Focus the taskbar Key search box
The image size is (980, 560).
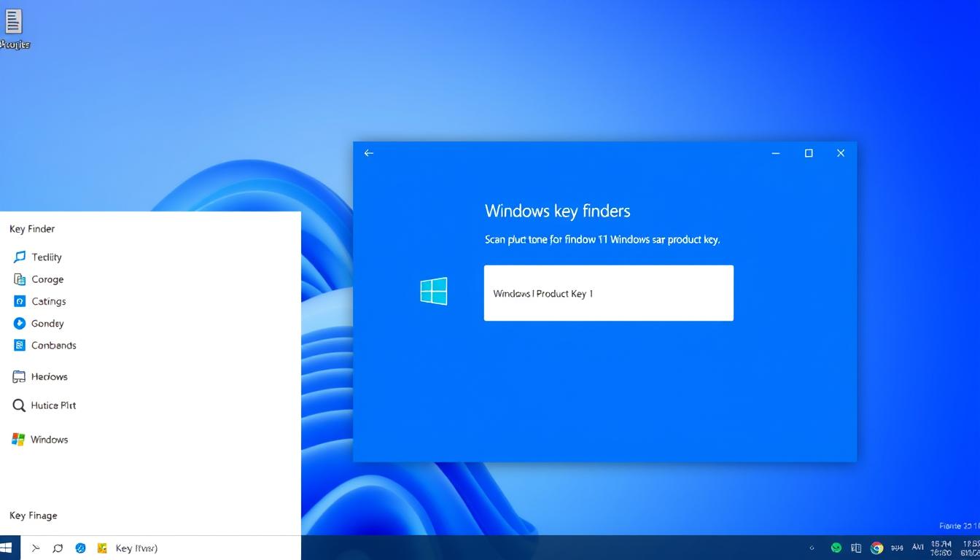[x=205, y=548]
